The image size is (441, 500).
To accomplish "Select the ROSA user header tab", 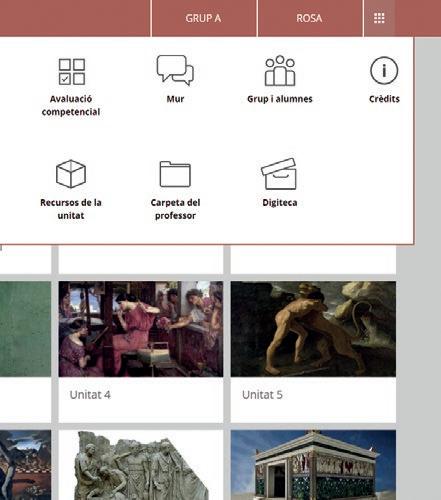I will point(310,18).
